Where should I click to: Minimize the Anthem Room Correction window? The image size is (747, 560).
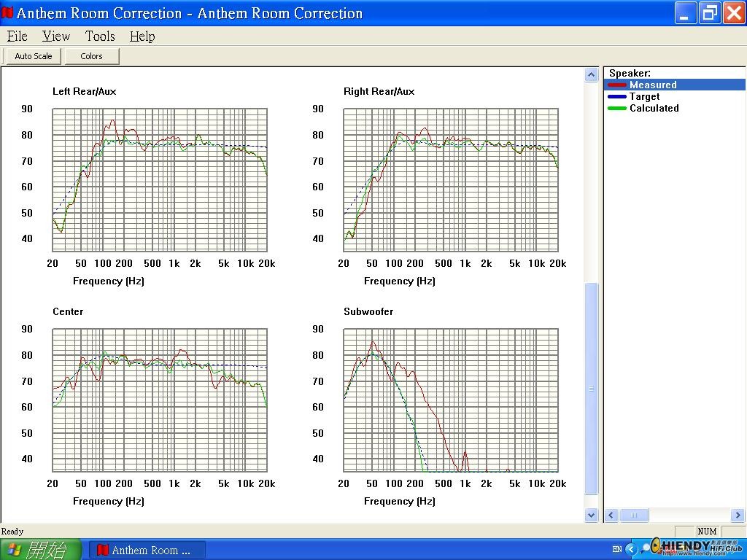(685, 13)
